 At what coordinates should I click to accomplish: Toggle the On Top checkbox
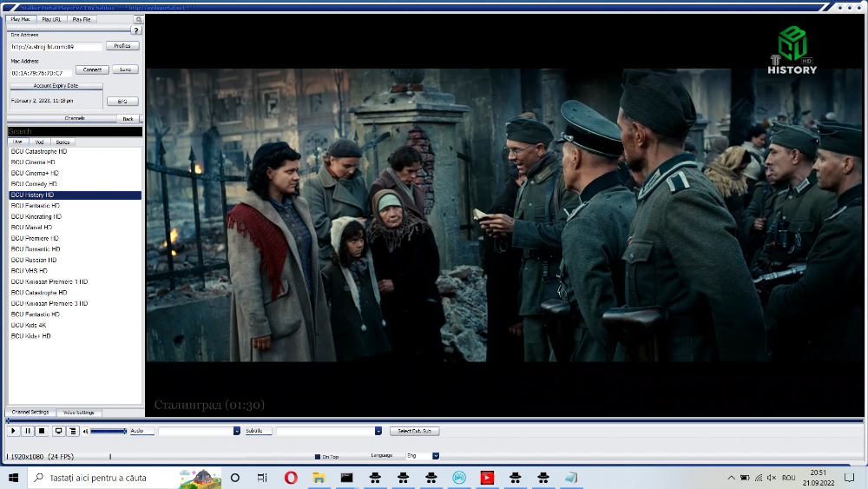click(317, 457)
